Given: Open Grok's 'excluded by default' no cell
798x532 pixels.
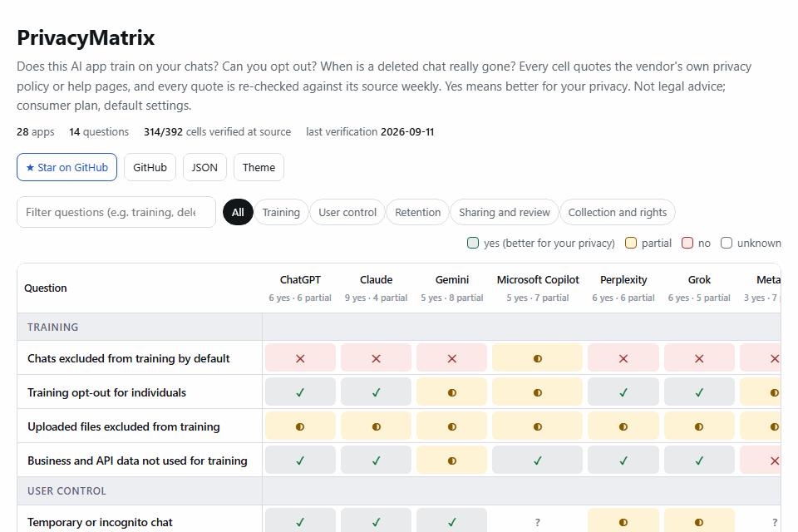Looking at the screenshot, I should point(699,358).
